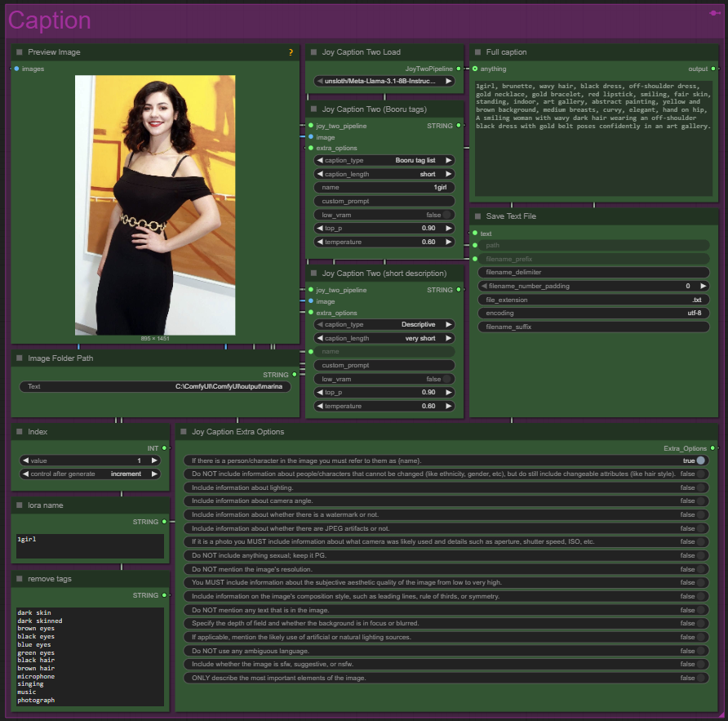The image size is (728, 721).
Task: Click the name 1girl field
Action: coord(384,187)
